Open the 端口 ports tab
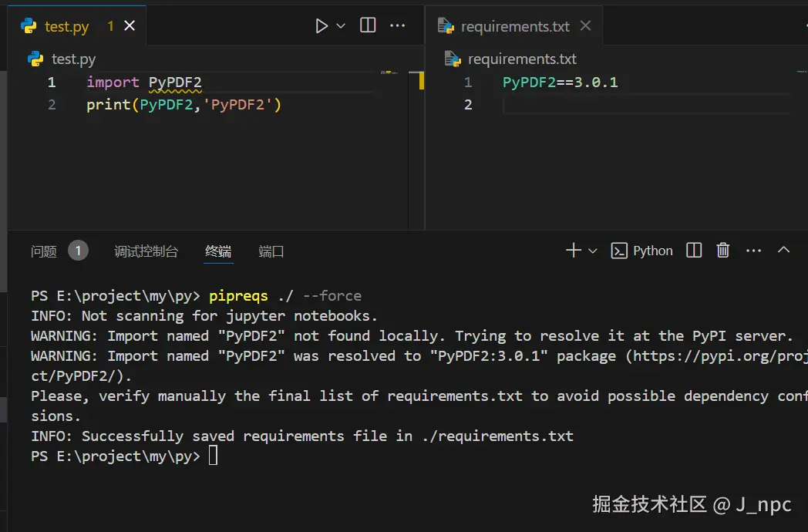The width and height of the screenshot is (808, 532). tap(271, 251)
